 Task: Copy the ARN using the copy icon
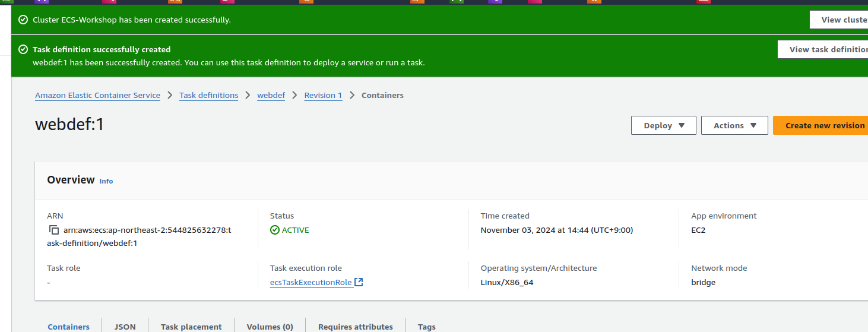tap(54, 230)
